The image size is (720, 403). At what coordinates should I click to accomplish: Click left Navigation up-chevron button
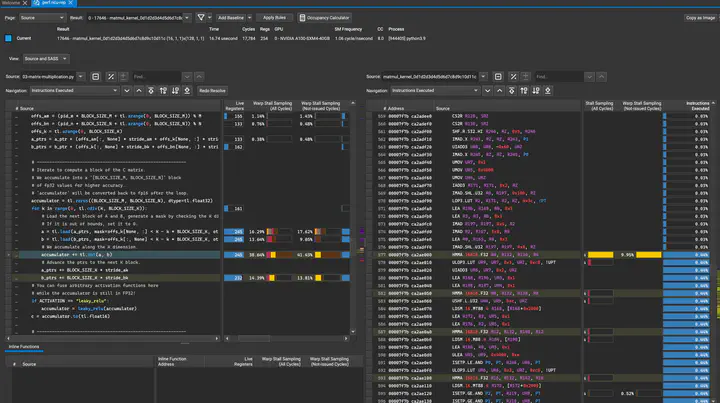pos(139,91)
